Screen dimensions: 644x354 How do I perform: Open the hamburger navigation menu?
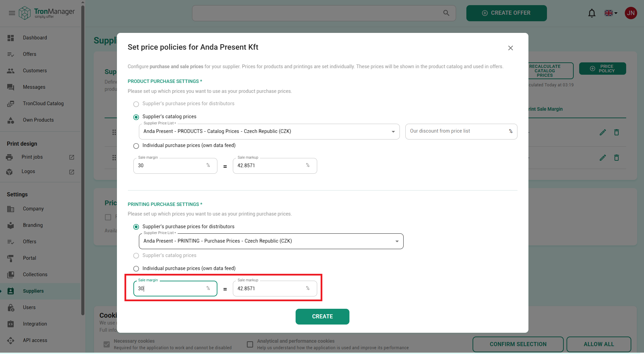coord(12,13)
